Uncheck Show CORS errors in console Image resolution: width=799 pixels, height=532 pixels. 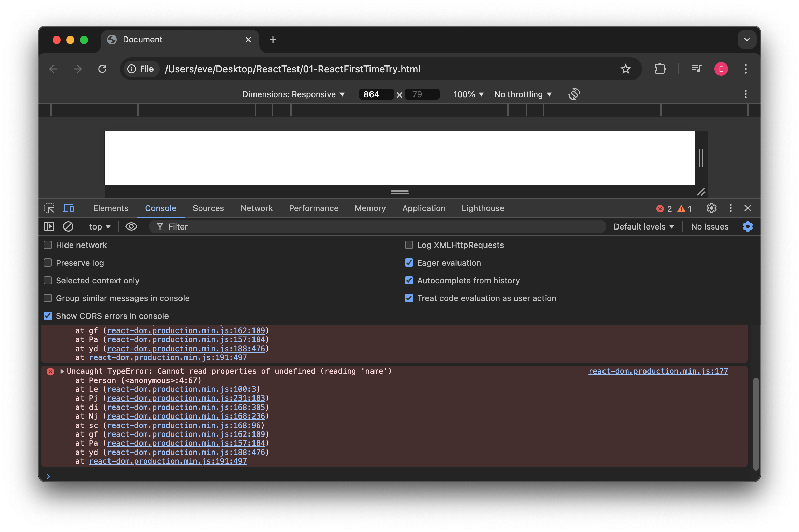point(47,316)
